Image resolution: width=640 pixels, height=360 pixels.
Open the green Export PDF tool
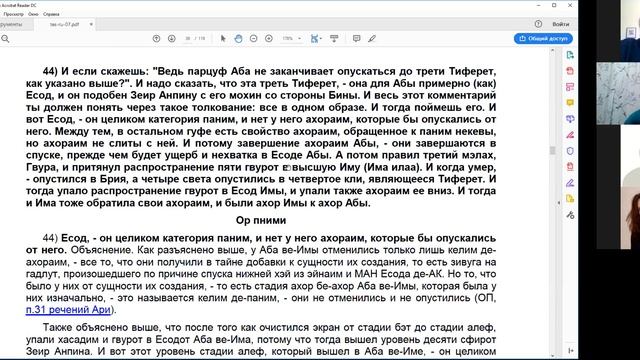click(x=570, y=55)
